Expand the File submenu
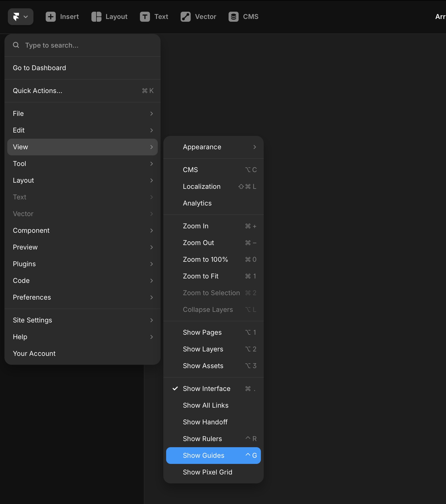Viewport: 446px width, 504px height. (83, 114)
